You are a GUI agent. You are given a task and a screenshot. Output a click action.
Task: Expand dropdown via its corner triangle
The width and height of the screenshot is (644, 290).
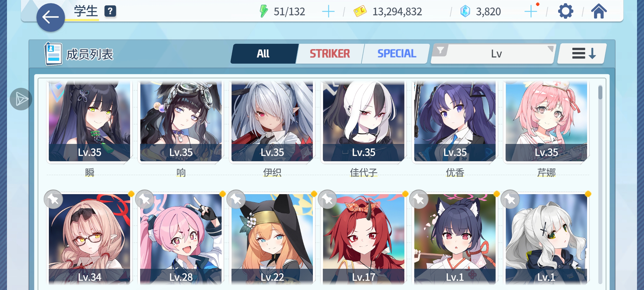point(550,49)
